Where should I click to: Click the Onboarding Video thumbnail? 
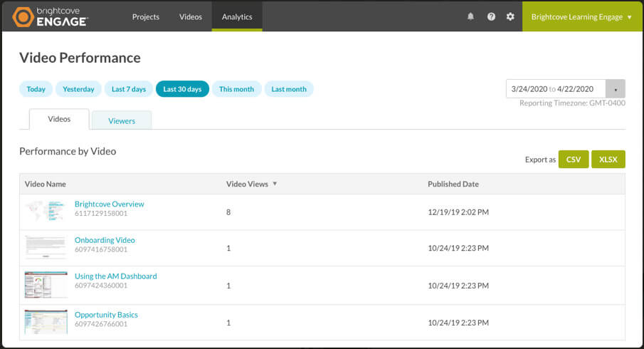point(46,247)
